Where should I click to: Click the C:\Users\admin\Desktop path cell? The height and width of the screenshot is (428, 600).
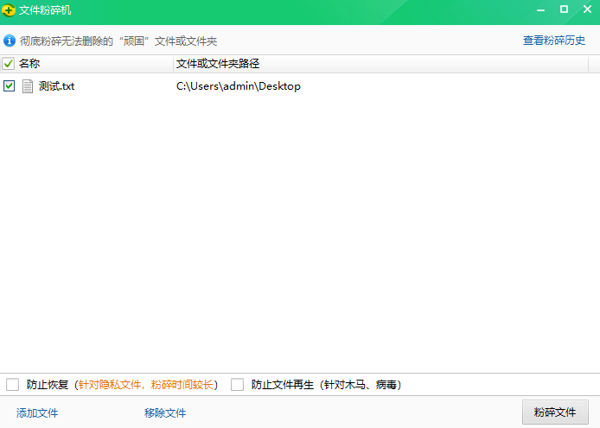click(x=238, y=86)
